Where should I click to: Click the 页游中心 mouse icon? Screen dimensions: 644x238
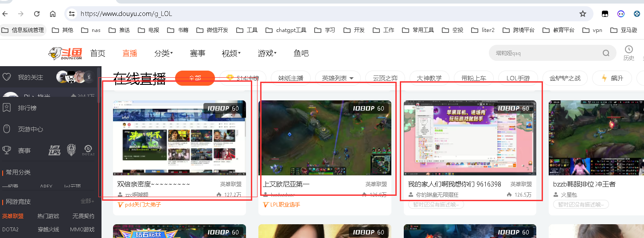point(7,129)
